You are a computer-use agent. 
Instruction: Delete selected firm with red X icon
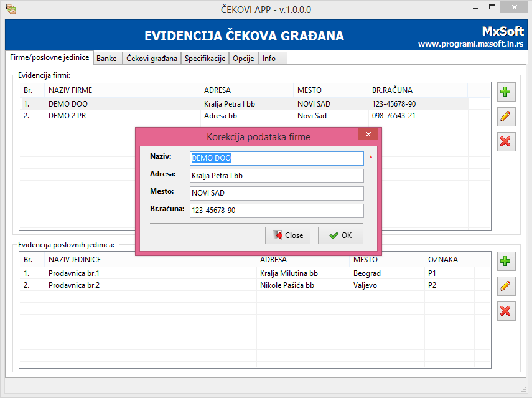506,141
